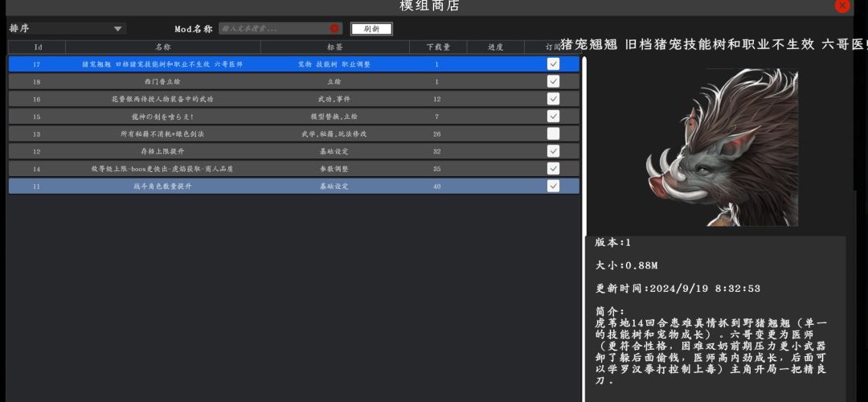The width and height of the screenshot is (868, 402).
Task: Click the 版本:1 text in details
Action: [612, 243]
